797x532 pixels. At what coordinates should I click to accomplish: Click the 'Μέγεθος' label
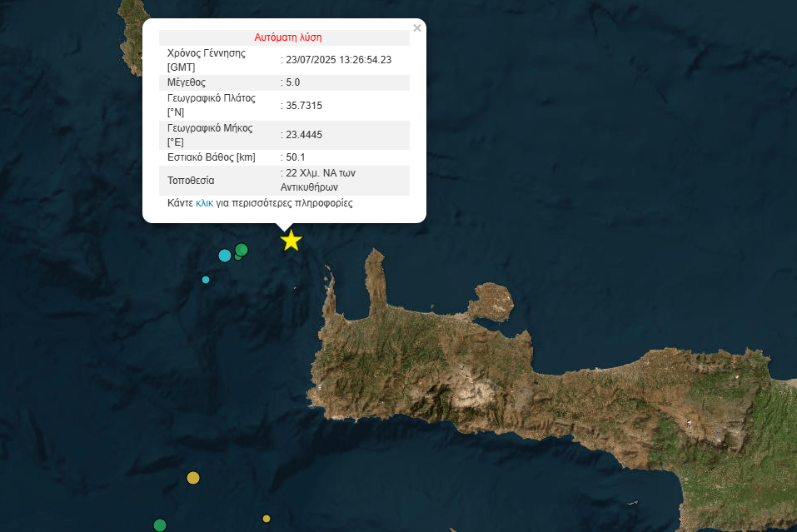[186, 82]
